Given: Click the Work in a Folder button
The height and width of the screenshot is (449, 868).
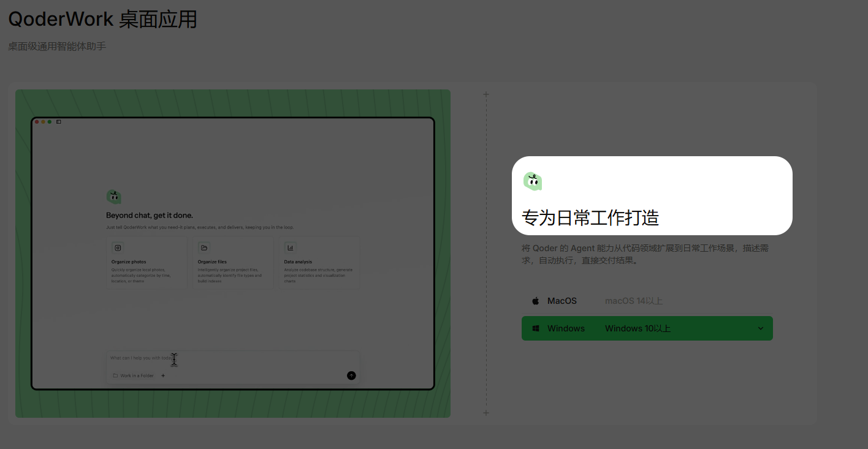Looking at the screenshot, I should tap(133, 375).
